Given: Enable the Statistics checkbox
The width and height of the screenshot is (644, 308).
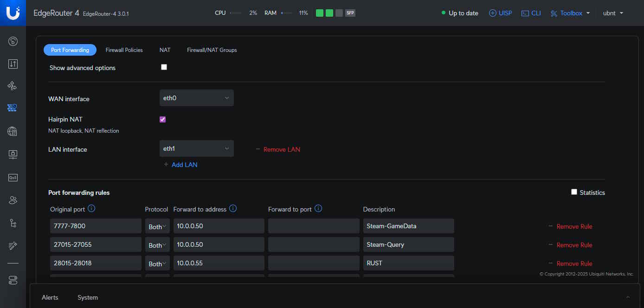Looking at the screenshot, I should [574, 192].
